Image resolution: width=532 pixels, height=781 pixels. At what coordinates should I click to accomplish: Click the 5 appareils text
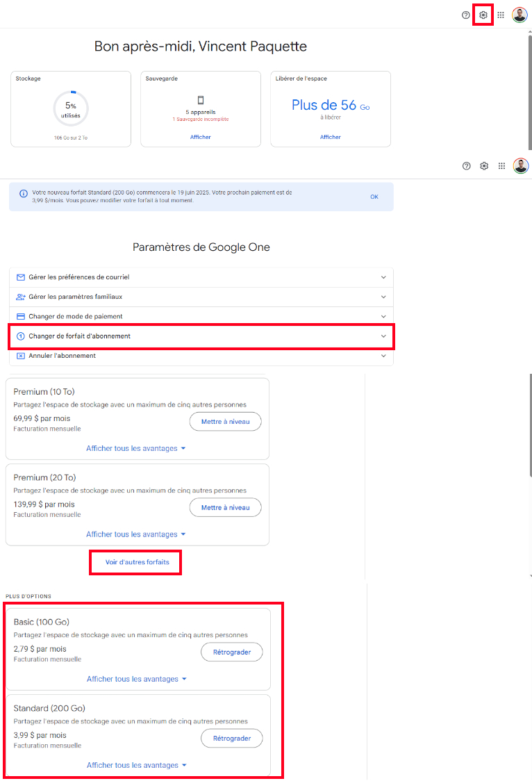pos(201,112)
